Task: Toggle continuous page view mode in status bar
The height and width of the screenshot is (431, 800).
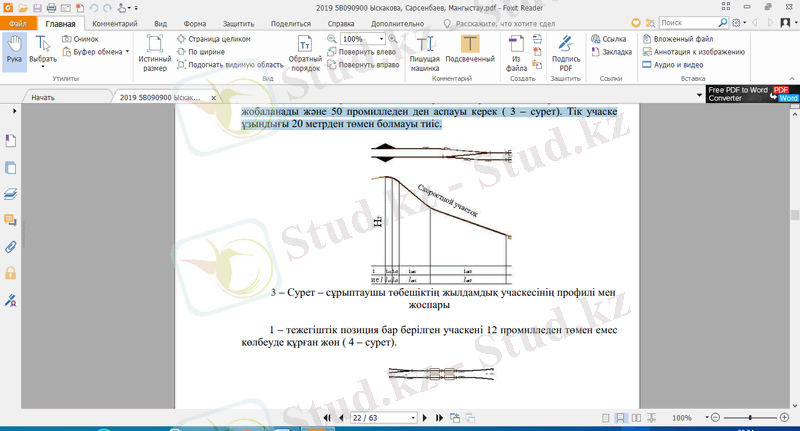Action: coord(620,417)
